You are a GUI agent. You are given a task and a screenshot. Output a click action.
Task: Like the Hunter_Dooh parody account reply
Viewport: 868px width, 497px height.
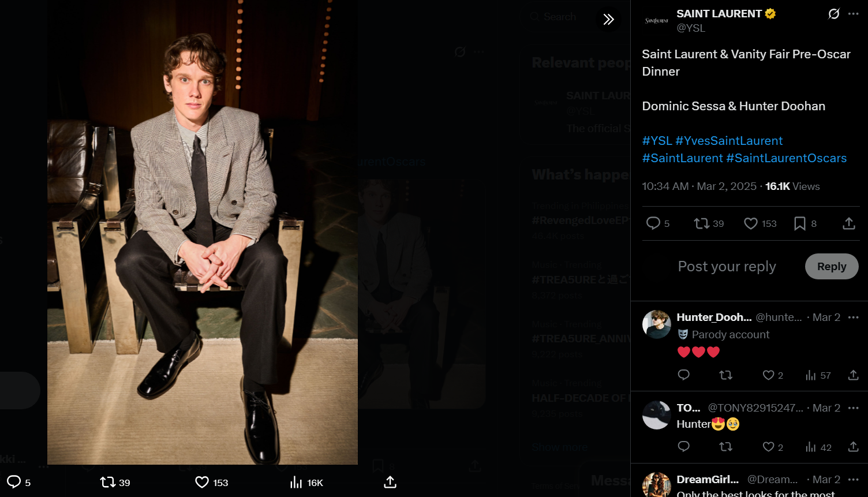point(768,375)
